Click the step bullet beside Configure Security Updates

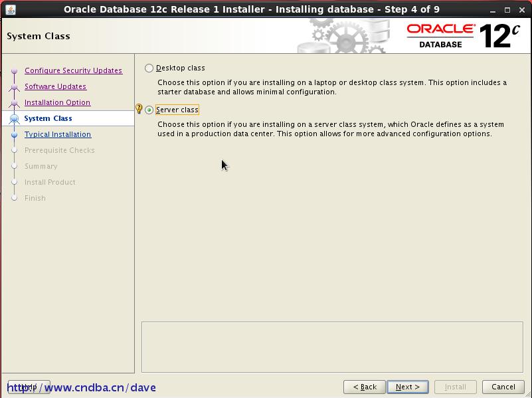click(14, 71)
